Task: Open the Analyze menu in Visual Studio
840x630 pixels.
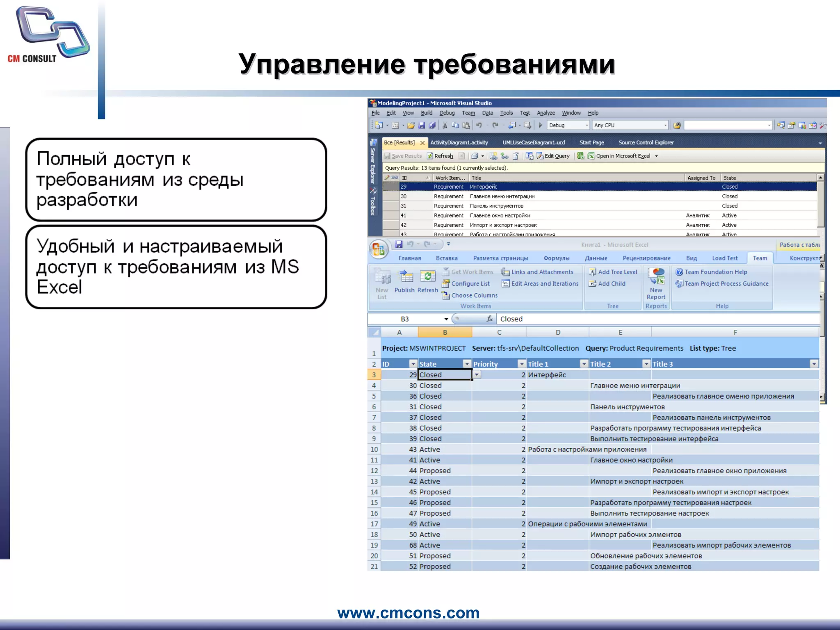Action: coord(546,113)
